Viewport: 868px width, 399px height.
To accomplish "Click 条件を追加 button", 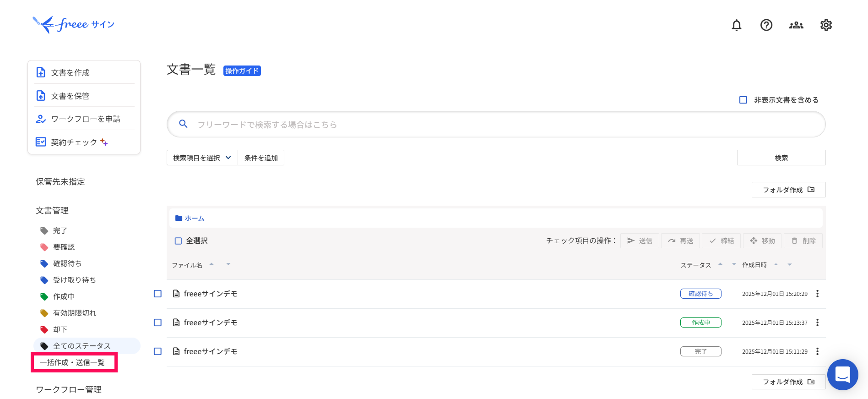I will tap(261, 158).
